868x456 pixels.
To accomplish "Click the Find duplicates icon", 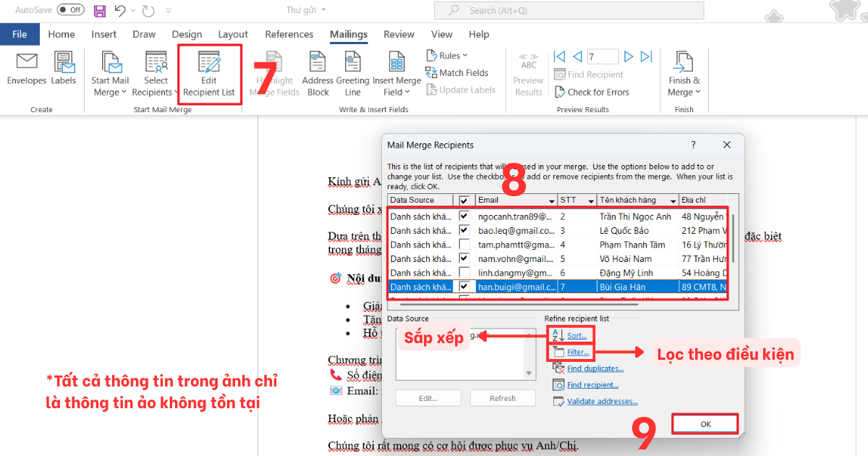I will click(x=558, y=368).
